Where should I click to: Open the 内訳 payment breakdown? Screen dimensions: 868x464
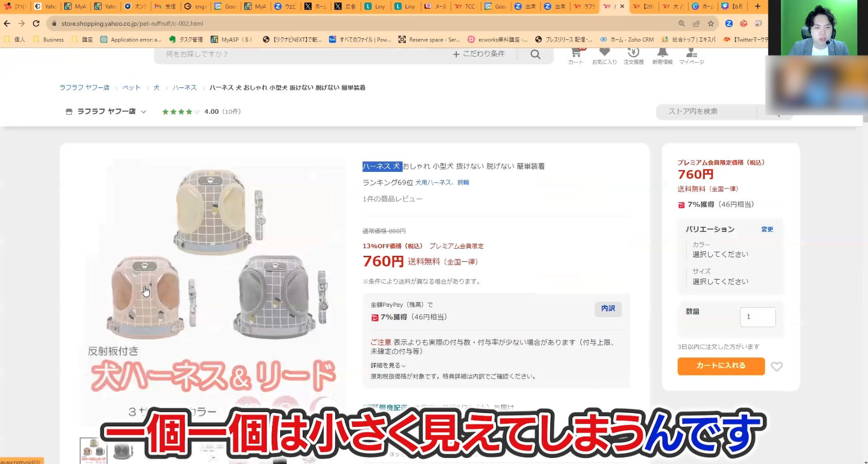click(608, 309)
